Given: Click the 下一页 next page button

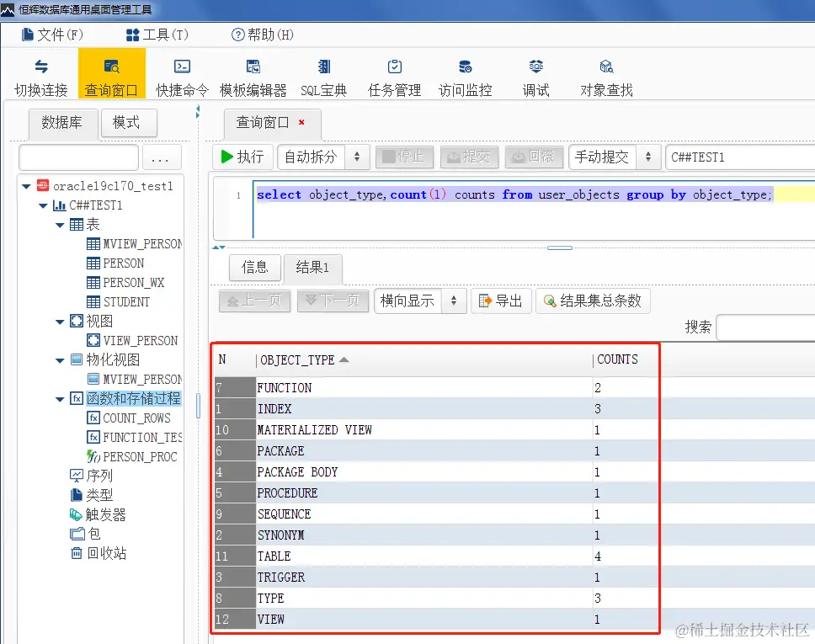Looking at the screenshot, I should tap(333, 301).
